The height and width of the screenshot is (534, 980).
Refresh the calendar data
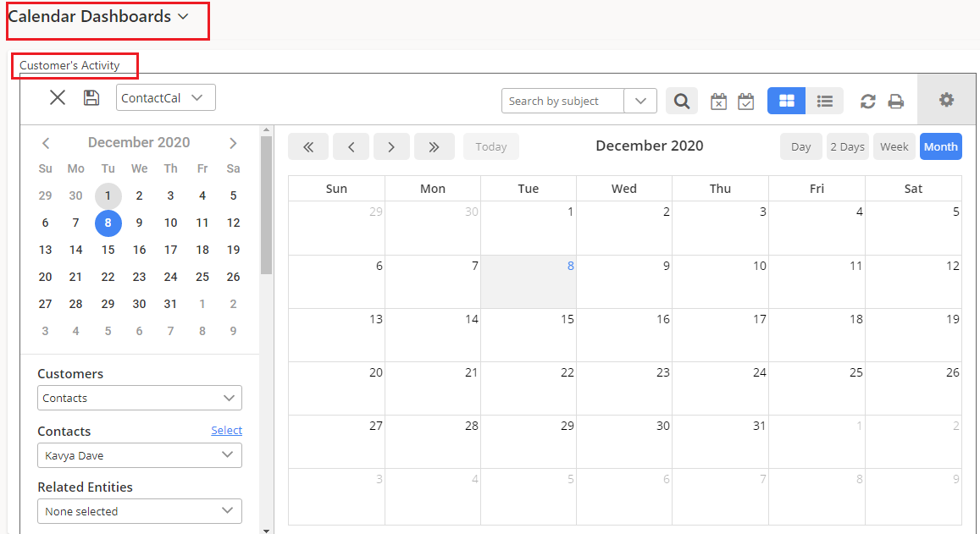[867, 102]
